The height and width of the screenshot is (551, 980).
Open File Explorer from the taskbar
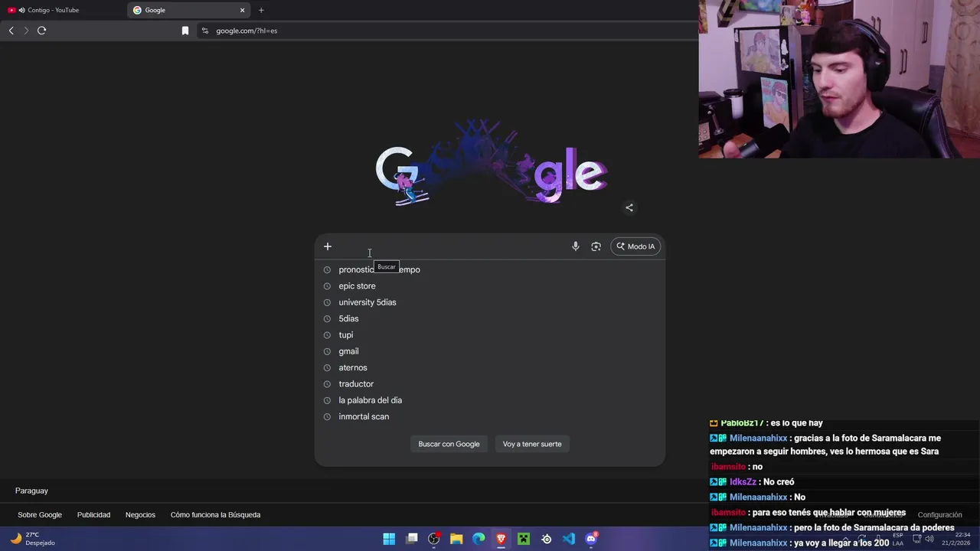[x=456, y=539]
